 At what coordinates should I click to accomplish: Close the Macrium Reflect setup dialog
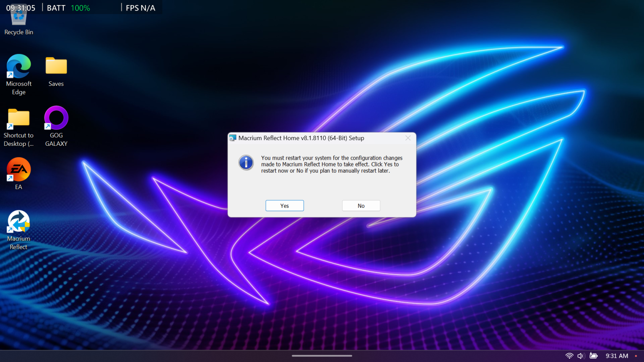click(x=408, y=138)
